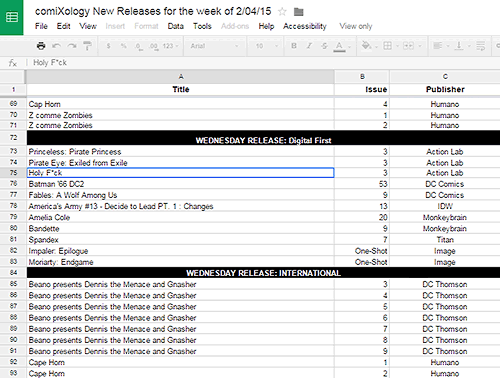Format as percent icon
This screenshot has width=500, height=378.
pos(124,46)
